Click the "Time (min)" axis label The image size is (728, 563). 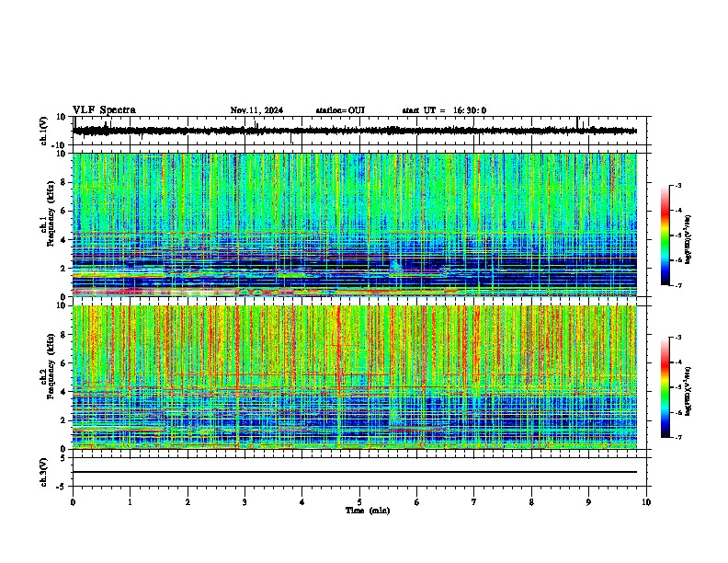pyautogui.click(x=368, y=511)
